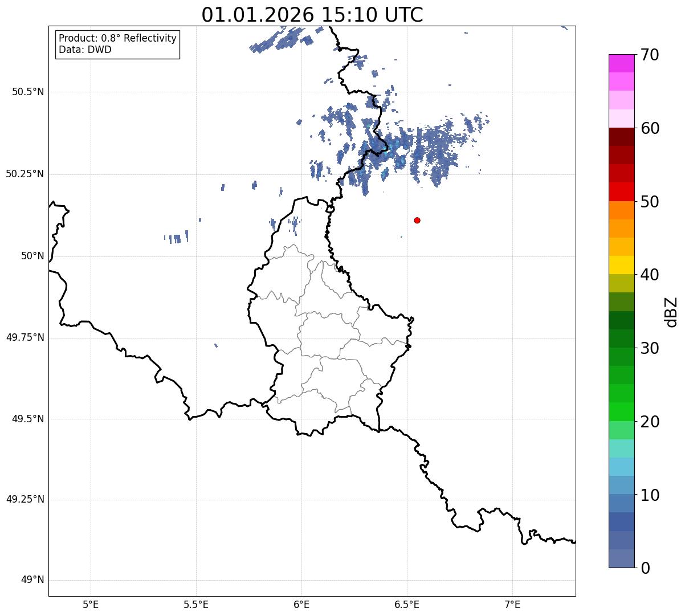Click the 6°E longitude label

click(x=301, y=604)
